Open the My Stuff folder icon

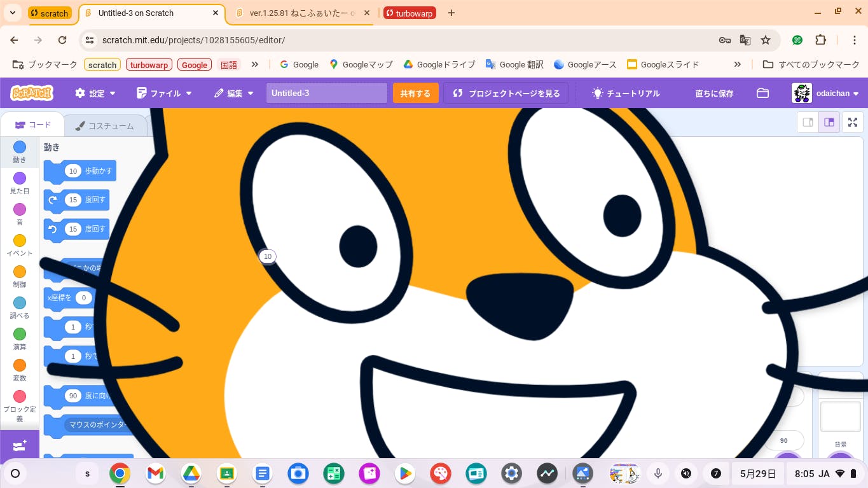(x=762, y=93)
